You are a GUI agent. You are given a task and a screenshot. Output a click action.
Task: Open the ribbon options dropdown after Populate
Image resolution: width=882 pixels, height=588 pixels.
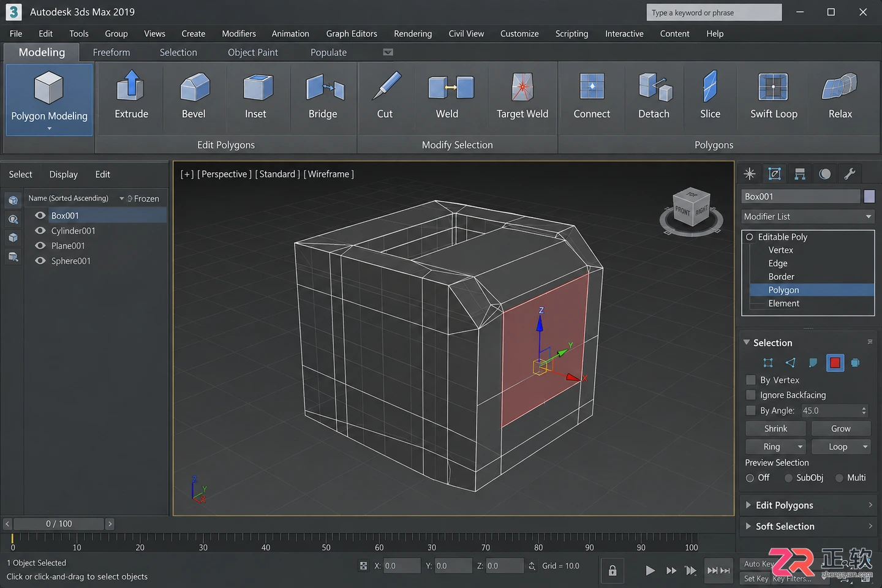[x=388, y=52]
